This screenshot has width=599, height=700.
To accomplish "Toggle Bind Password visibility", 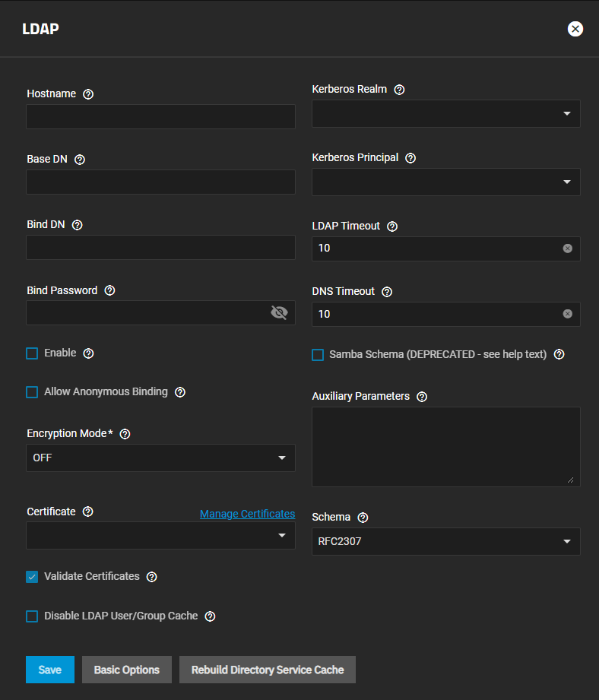I will tap(279, 312).
